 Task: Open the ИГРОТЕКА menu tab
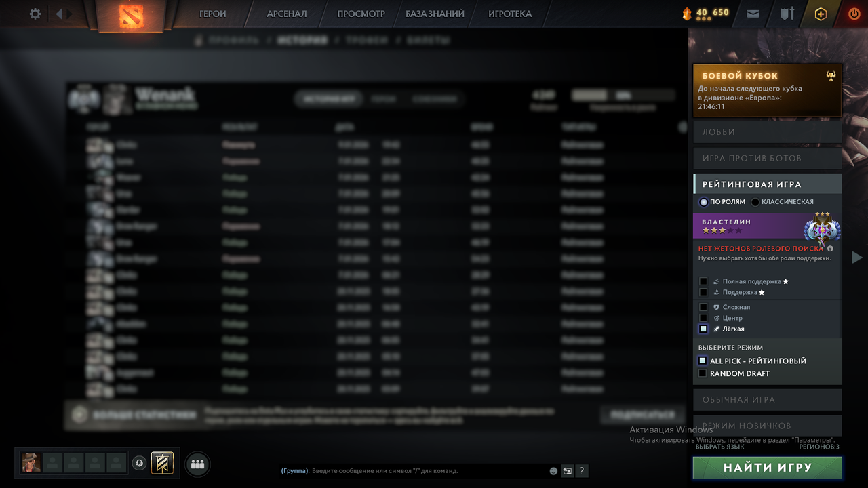coord(509,14)
